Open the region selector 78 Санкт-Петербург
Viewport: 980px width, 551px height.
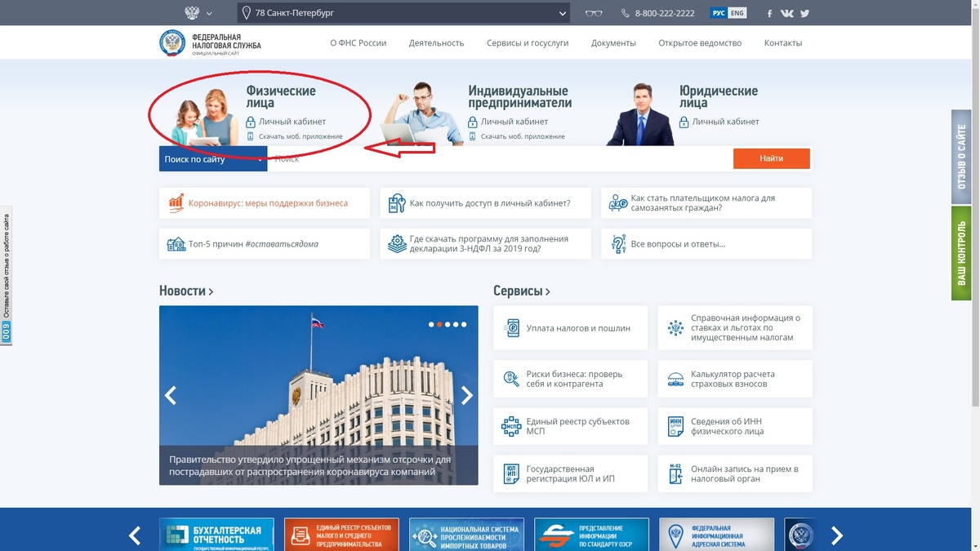coord(403,13)
